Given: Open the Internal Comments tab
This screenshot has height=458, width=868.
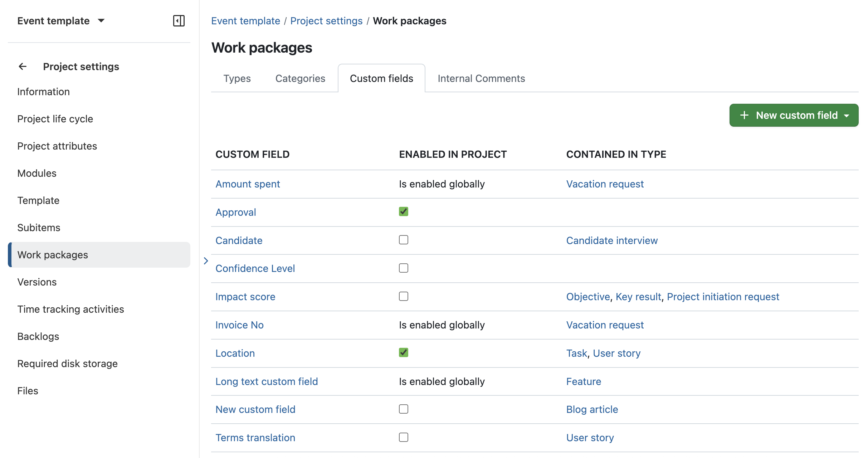Looking at the screenshot, I should coord(481,78).
